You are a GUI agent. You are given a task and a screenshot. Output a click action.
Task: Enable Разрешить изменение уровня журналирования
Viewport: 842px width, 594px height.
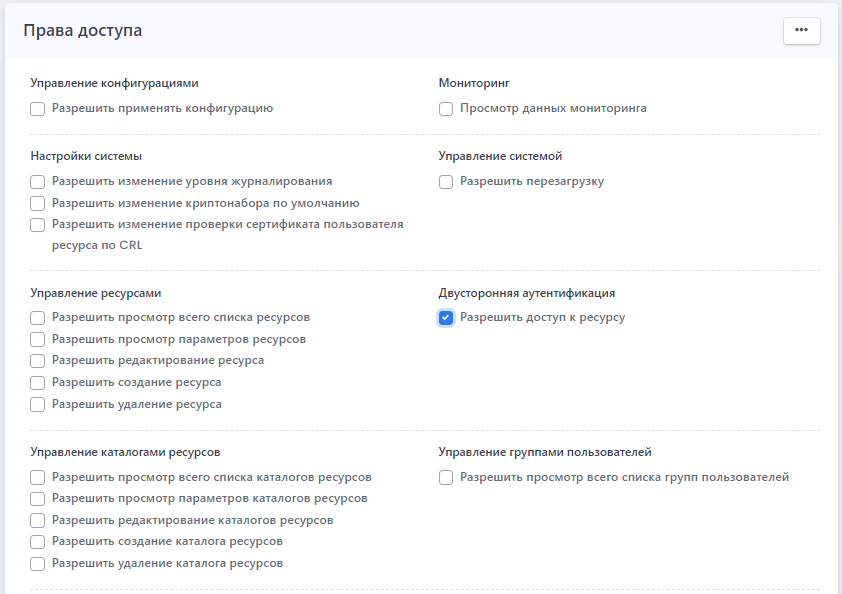[38, 182]
